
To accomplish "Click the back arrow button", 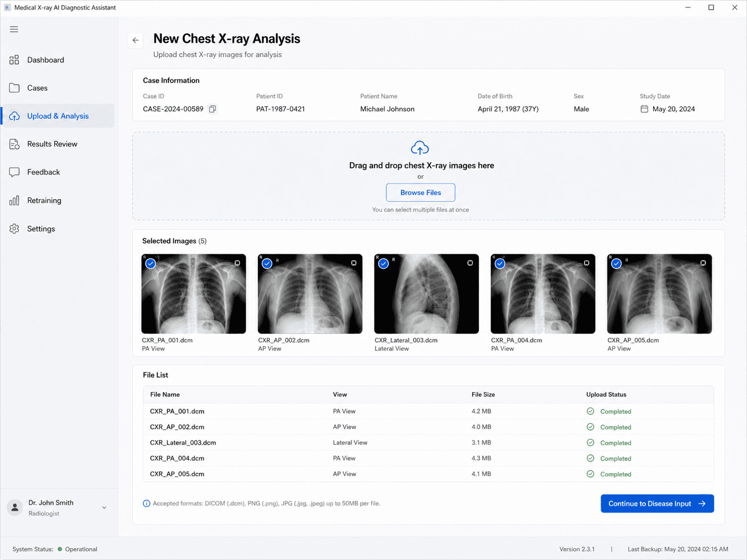I will tap(136, 40).
